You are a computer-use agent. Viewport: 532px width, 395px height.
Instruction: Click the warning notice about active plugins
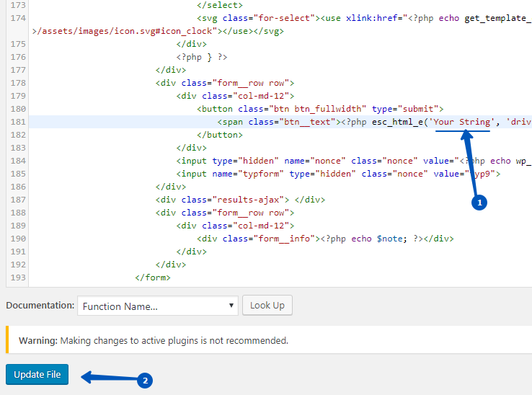coord(154,340)
